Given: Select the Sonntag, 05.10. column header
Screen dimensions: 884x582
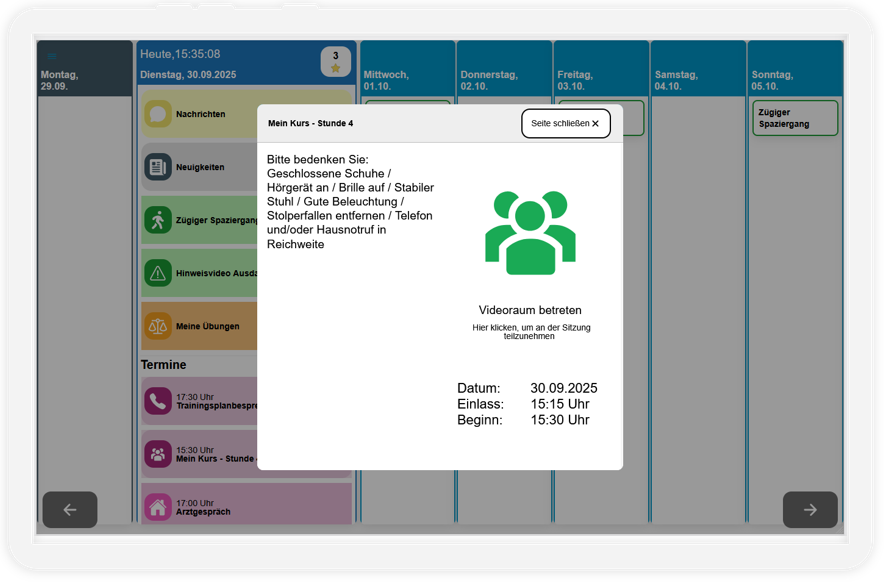Looking at the screenshot, I should point(795,68).
